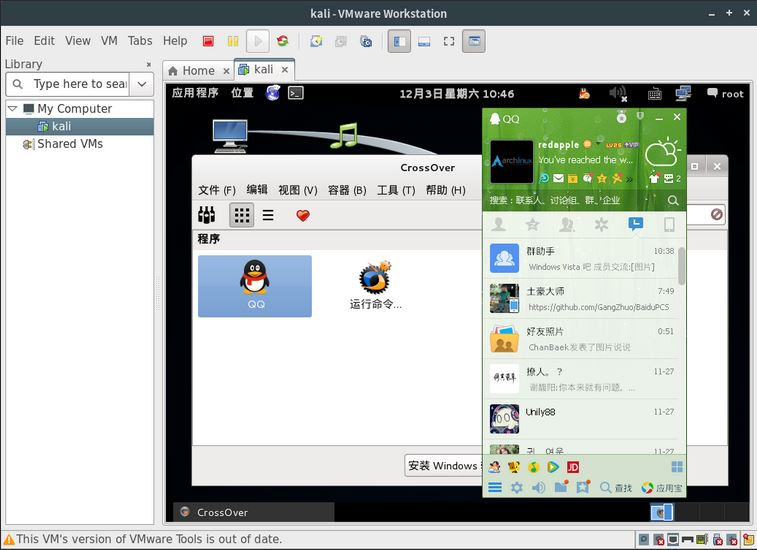Viewport: 757px width, 550px height.
Task: Click the CrossOver bottles icon
Action: [x=207, y=215]
